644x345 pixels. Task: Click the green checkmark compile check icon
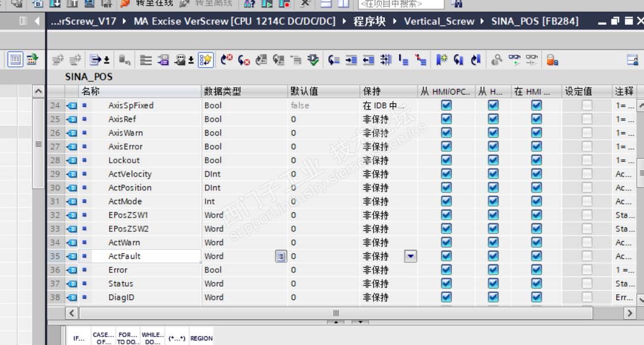(x=313, y=61)
